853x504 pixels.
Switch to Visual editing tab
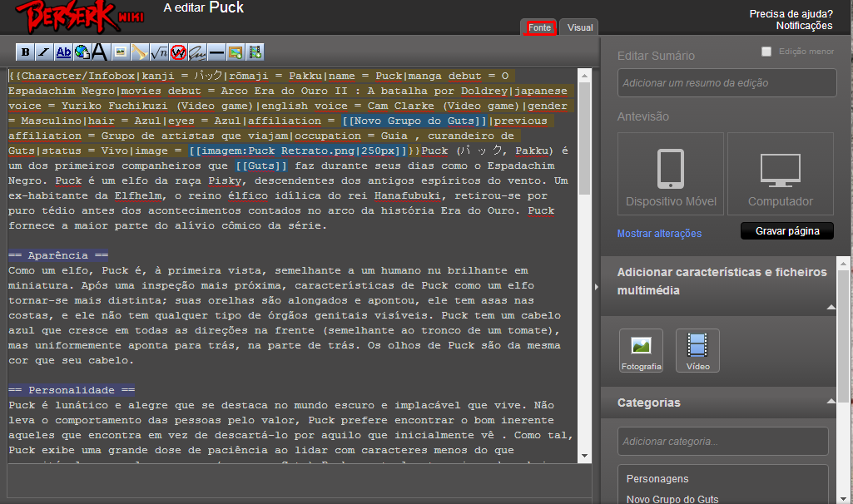click(580, 27)
